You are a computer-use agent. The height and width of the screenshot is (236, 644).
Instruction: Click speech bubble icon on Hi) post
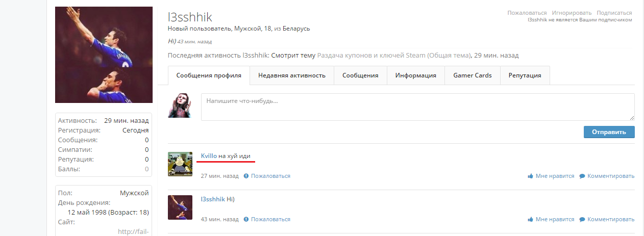pyautogui.click(x=582, y=219)
